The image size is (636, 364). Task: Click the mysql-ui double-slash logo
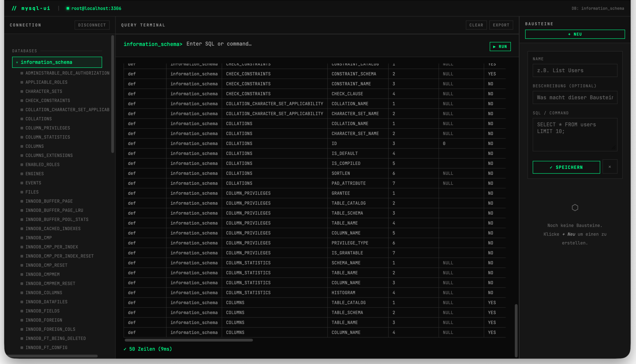tap(14, 8)
